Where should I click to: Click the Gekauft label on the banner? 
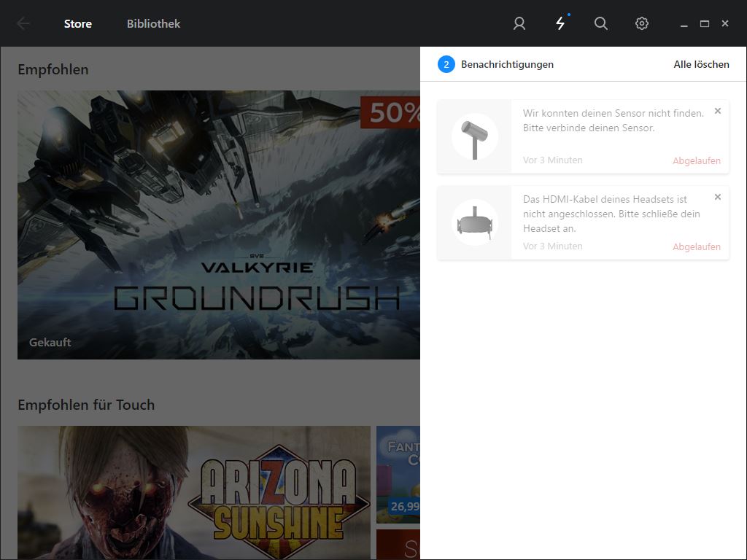[x=50, y=342]
